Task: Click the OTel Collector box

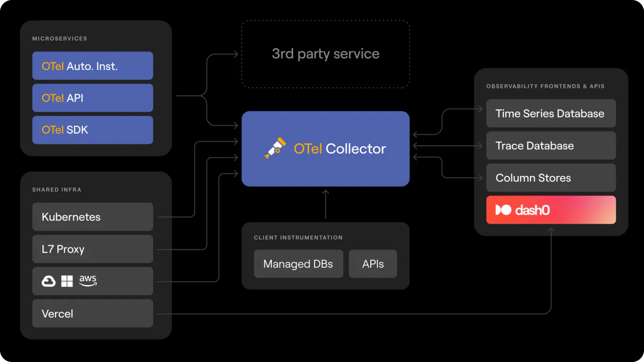Action: [x=325, y=148]
